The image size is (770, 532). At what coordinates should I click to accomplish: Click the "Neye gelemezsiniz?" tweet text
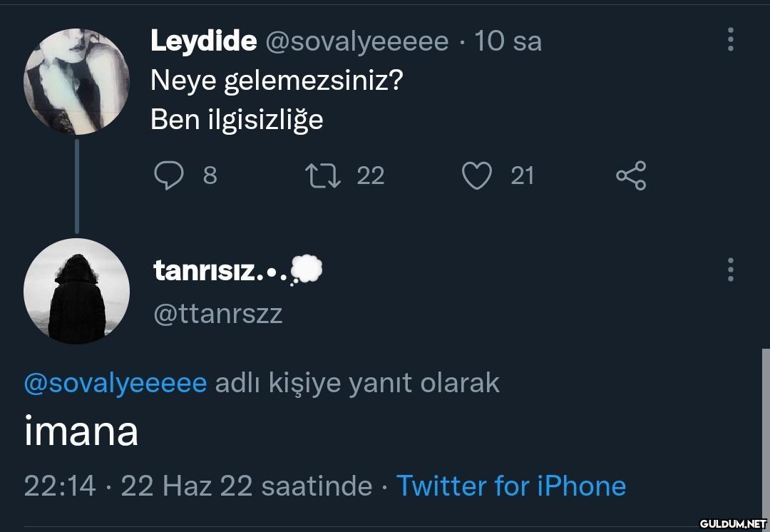point(277,81)
